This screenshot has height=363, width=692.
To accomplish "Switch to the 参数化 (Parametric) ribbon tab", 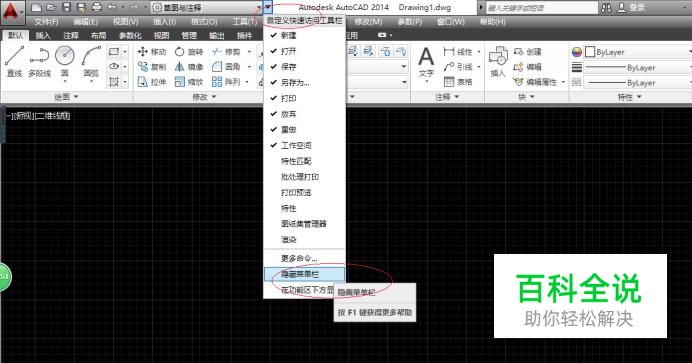I will click(130, 35).
